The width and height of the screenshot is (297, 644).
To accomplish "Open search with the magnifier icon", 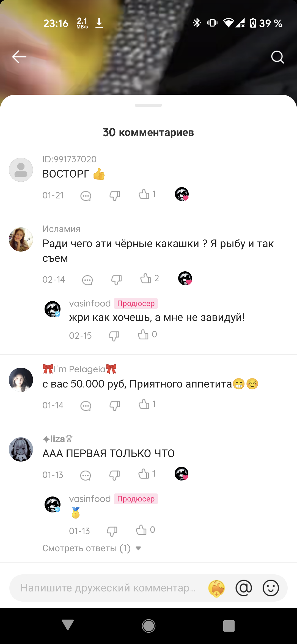I will pos(277,57).
